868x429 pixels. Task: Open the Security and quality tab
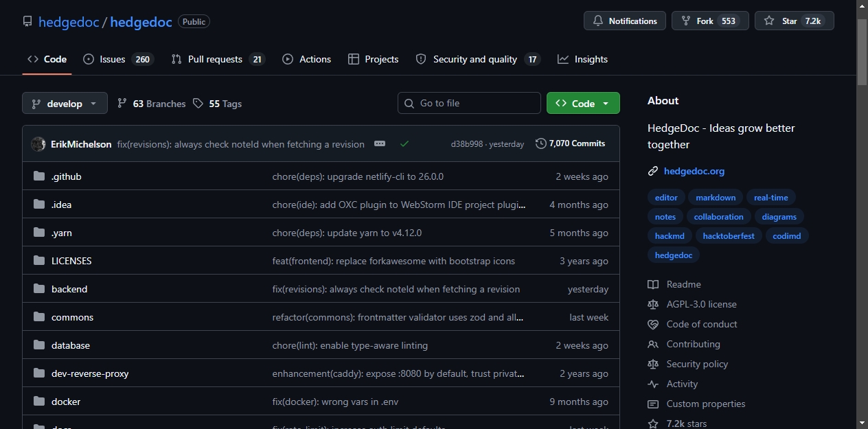coord(478,59)
